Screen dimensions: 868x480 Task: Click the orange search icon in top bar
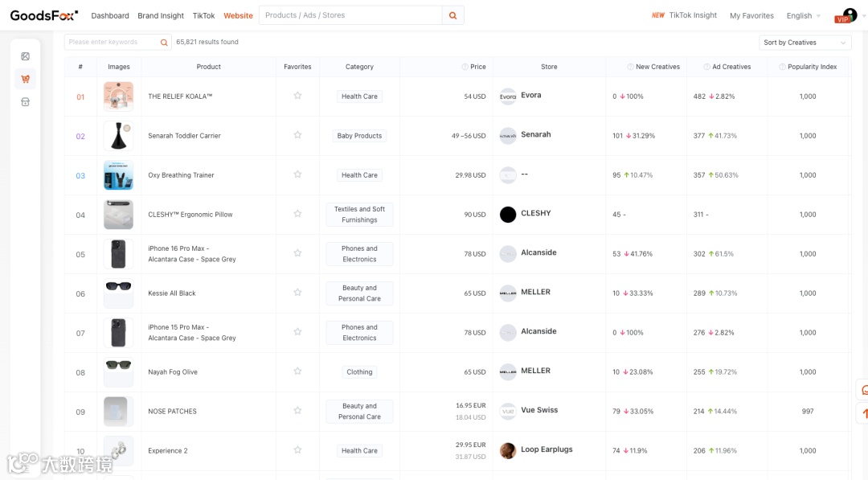tap(452, 15)
